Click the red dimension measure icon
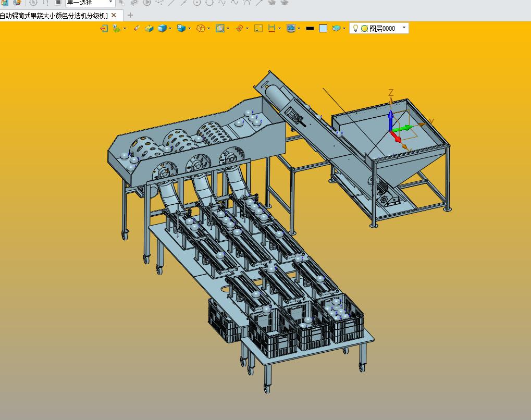 pyautogui.click(x=271, y=29)
